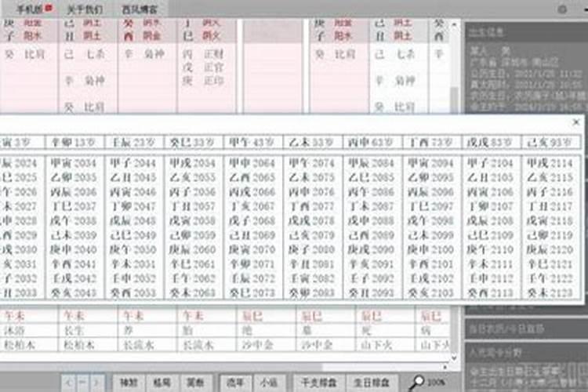Viewport: 588px width, 392px height.
Task: Select the 癸巳 33岁 decade header
Action: tap(193, 143)
